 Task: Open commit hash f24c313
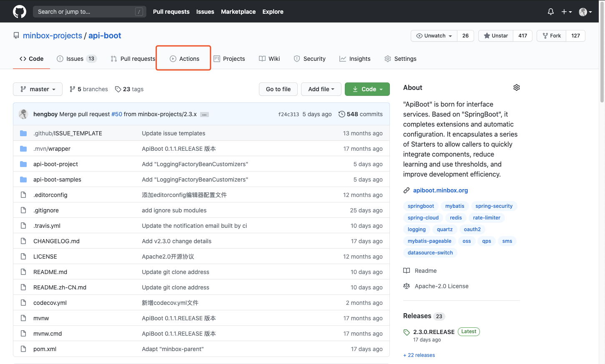coord(289,114)
